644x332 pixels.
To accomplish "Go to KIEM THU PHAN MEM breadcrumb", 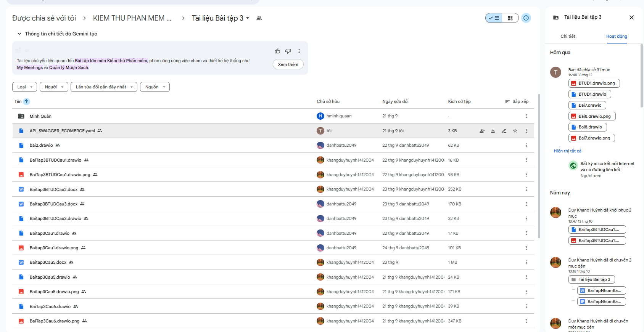I will click(132, 18).
